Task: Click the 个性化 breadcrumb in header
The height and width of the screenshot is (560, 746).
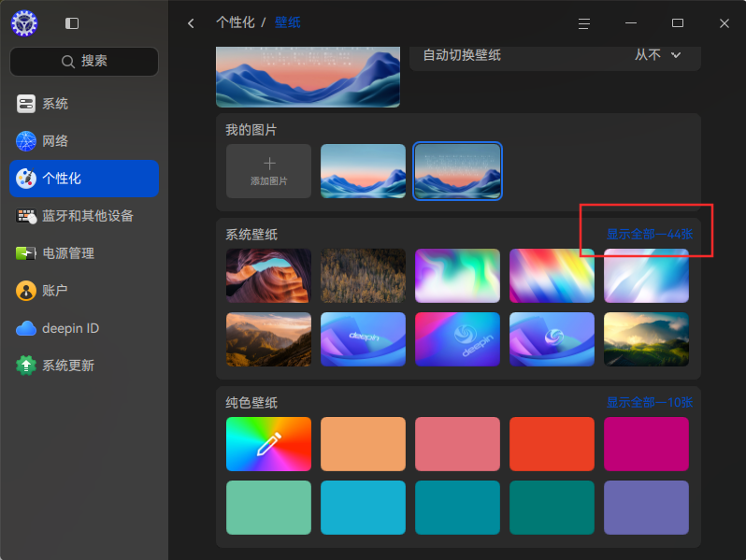Action: click(x=236, y=22)
